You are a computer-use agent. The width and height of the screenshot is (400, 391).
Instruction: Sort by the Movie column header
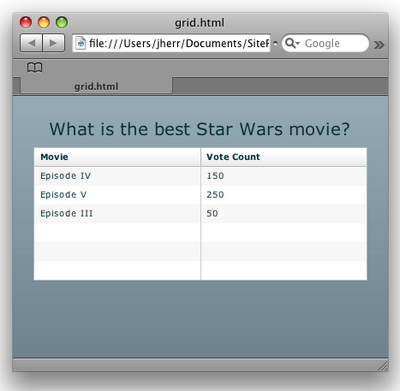click(x=117, y=157)
